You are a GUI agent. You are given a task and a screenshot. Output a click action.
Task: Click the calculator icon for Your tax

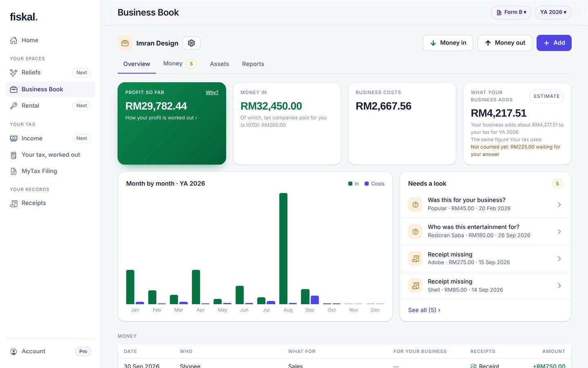pyautogui.click(x=13, y=155)
